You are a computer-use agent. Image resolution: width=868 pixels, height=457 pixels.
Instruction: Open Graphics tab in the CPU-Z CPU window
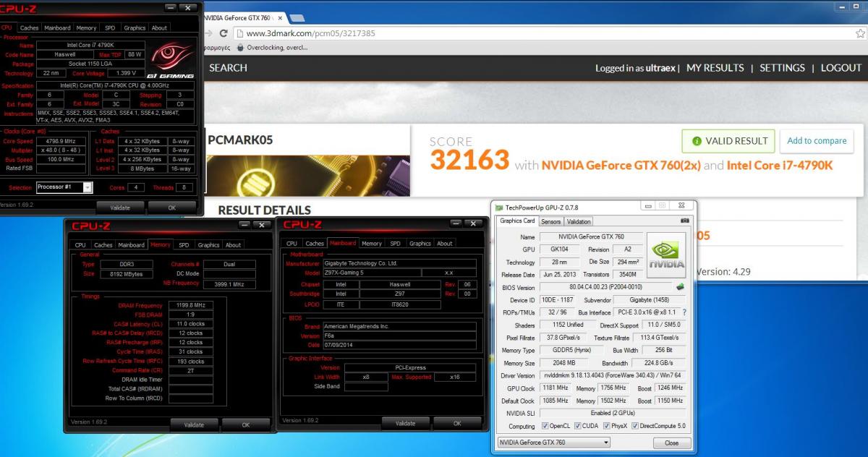click(x=135, y=27)
